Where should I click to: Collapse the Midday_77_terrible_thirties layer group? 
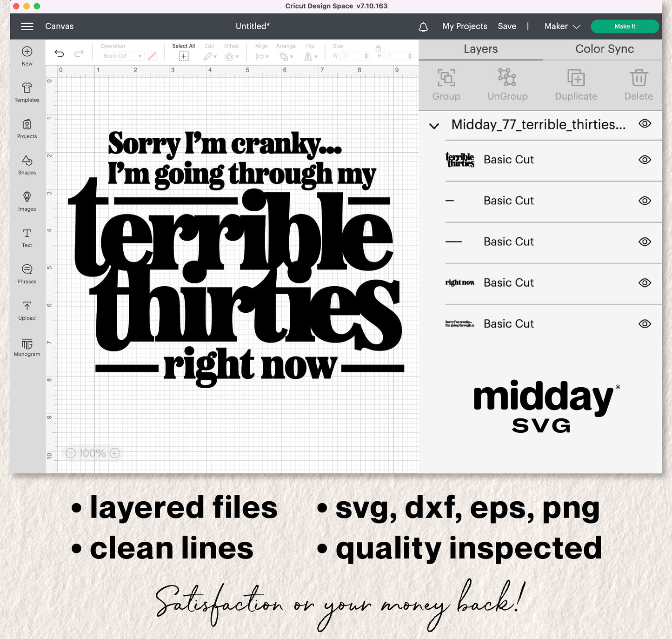click(x=434, y=126)
